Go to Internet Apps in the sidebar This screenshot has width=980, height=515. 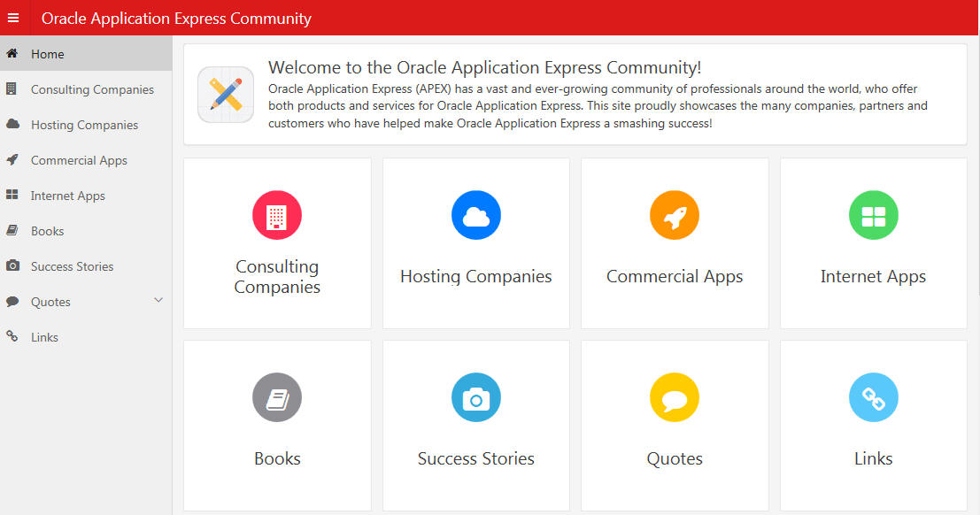point(86,196)
